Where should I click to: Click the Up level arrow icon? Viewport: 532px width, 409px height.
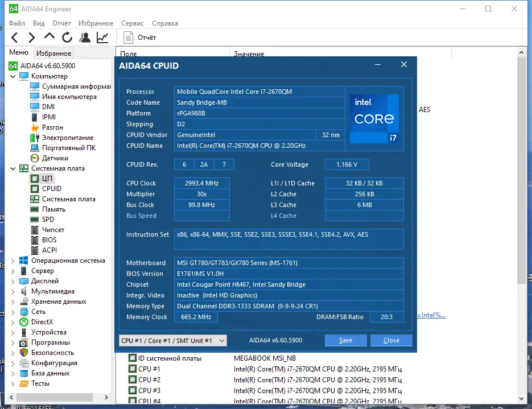tap(50, 37)
